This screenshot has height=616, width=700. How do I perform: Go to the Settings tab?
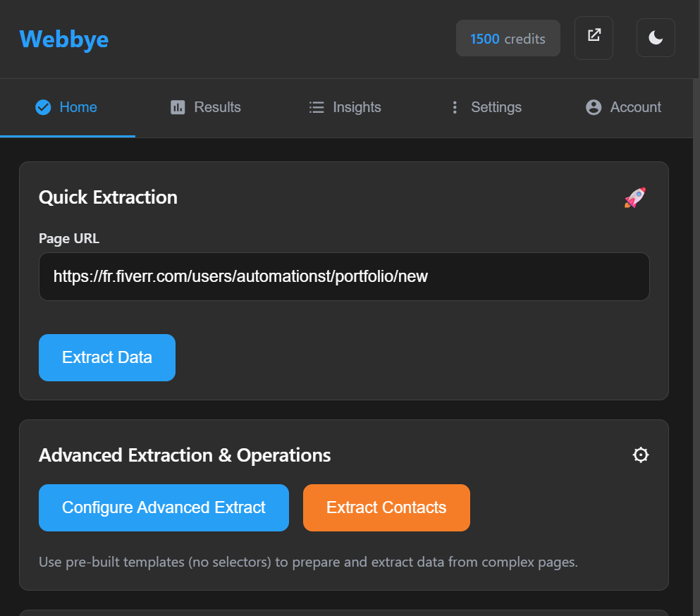coord(496,107)
